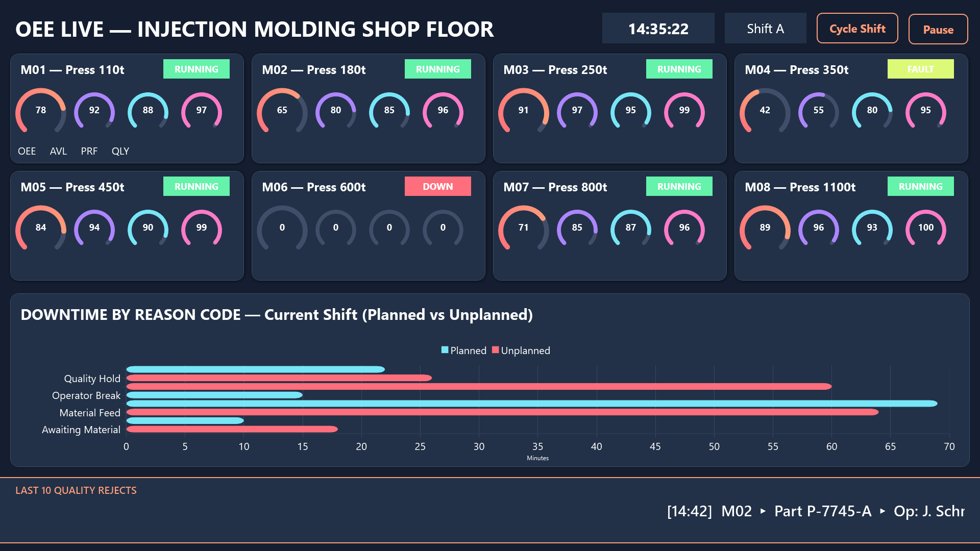Click the Downtime by Reason Code chart title

(x=277, y=315)
